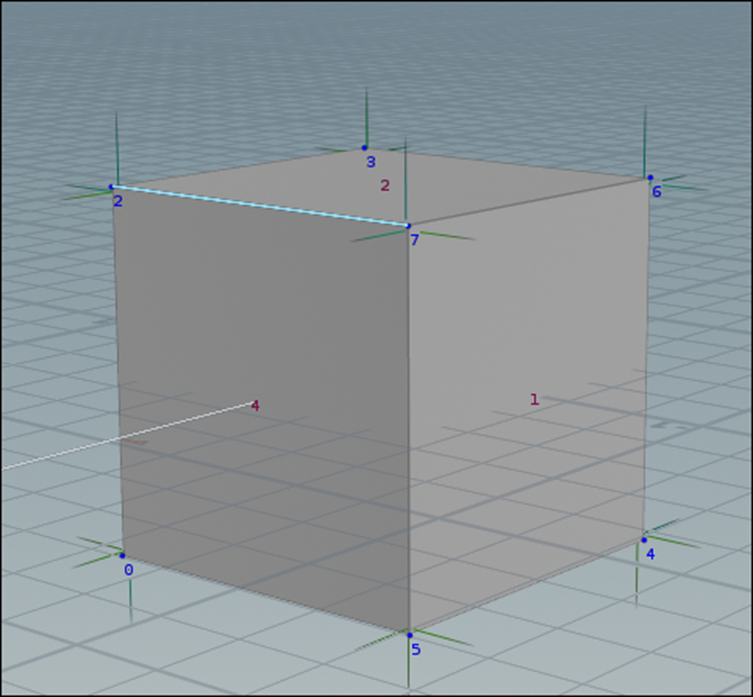Click red primitive number 4 on the left face
753x697 pixels.
[255, 406]
